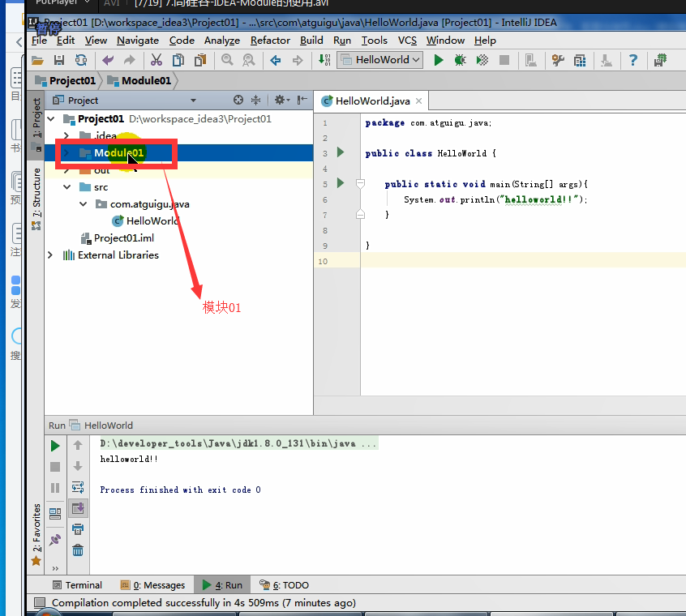Expand the External Libraries node

click(50, 255)
